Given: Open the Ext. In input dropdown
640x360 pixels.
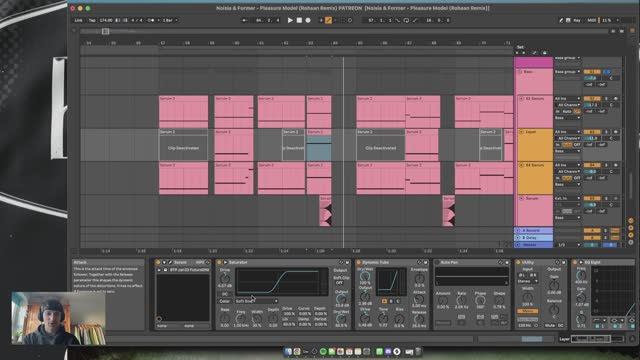Looking at the screenshot, I should tap(567, 198).
